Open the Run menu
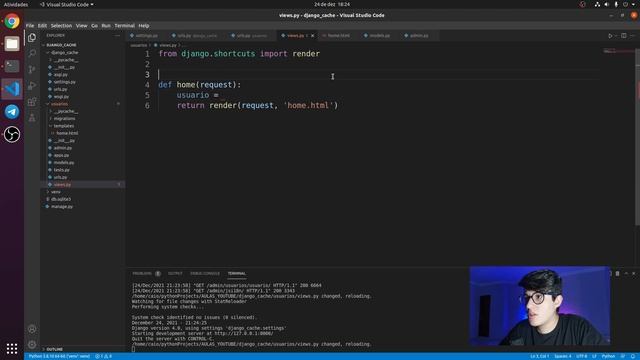The height and width of the screenshot is (360, 640). click(106, 26)
